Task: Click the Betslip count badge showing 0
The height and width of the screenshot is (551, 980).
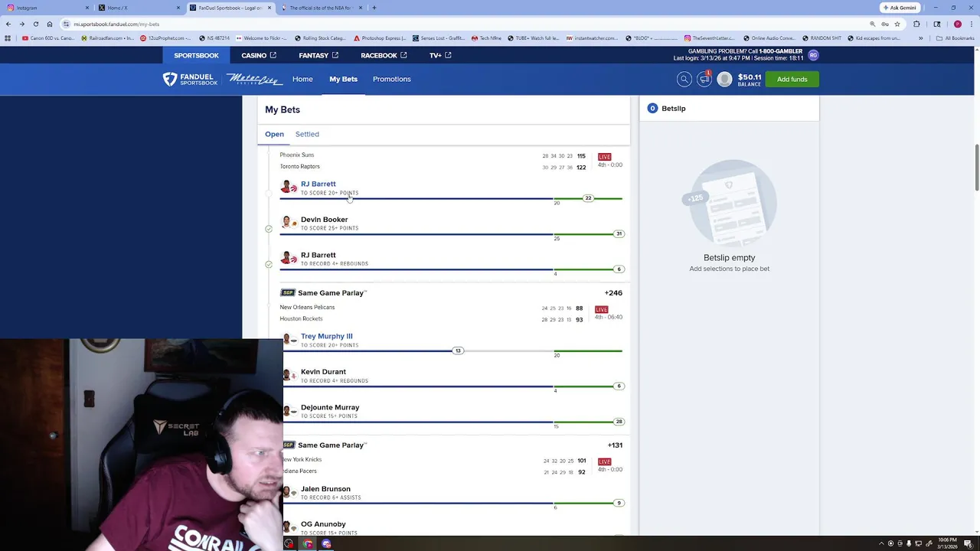Action: coord(652,108)
